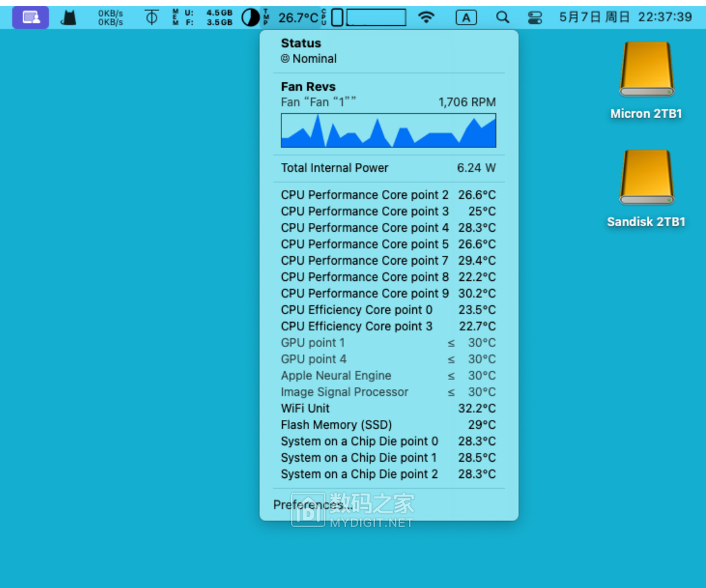Viewport: 706px width, 588px height.
Task: Switch input source via A icon
Action: 466,17
